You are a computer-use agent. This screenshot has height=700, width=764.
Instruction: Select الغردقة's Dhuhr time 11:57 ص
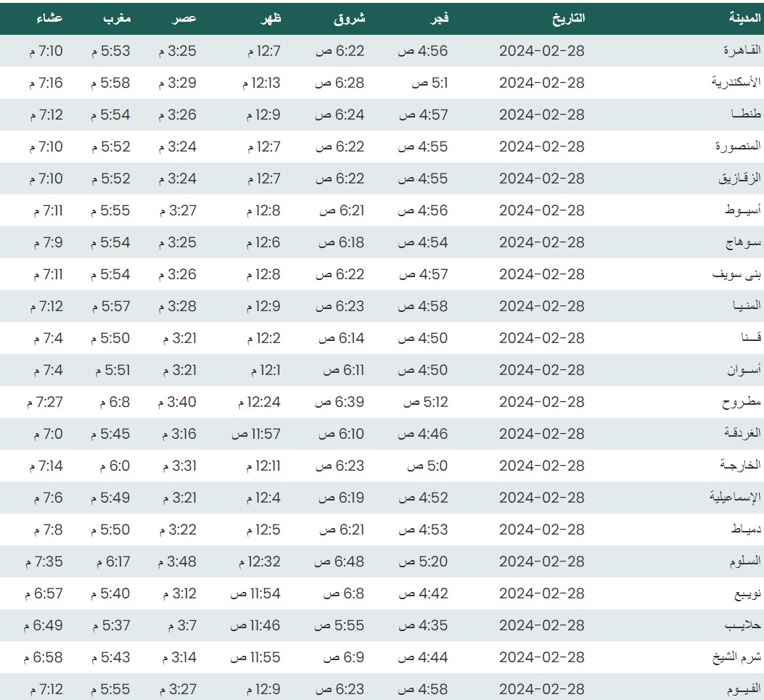pyautogui.click(x=255, y=434)
